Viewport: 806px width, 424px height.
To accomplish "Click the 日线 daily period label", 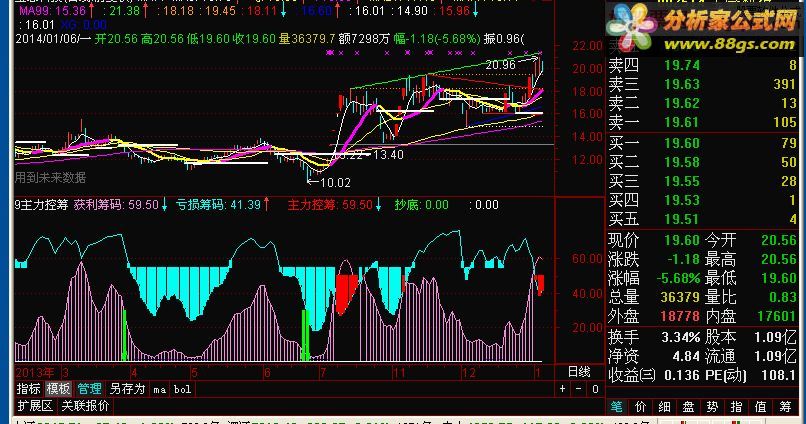I will coord(579,372).
